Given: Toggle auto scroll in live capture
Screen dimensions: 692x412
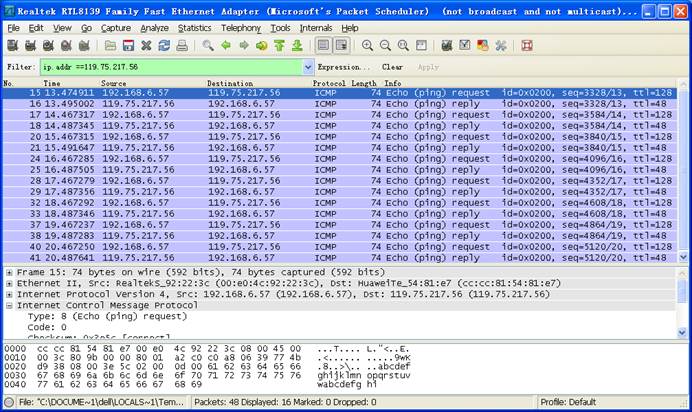Looking at the screenshot, I should [x=341, y=45].
